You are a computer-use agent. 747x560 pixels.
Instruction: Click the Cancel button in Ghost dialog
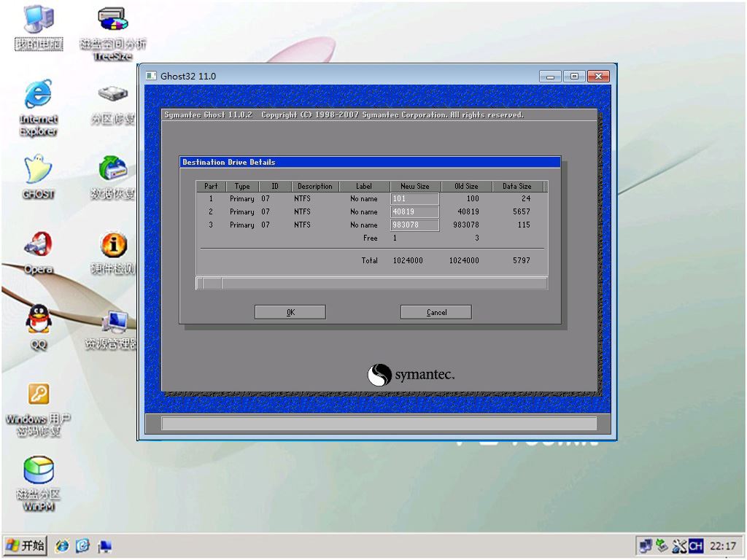436,312
